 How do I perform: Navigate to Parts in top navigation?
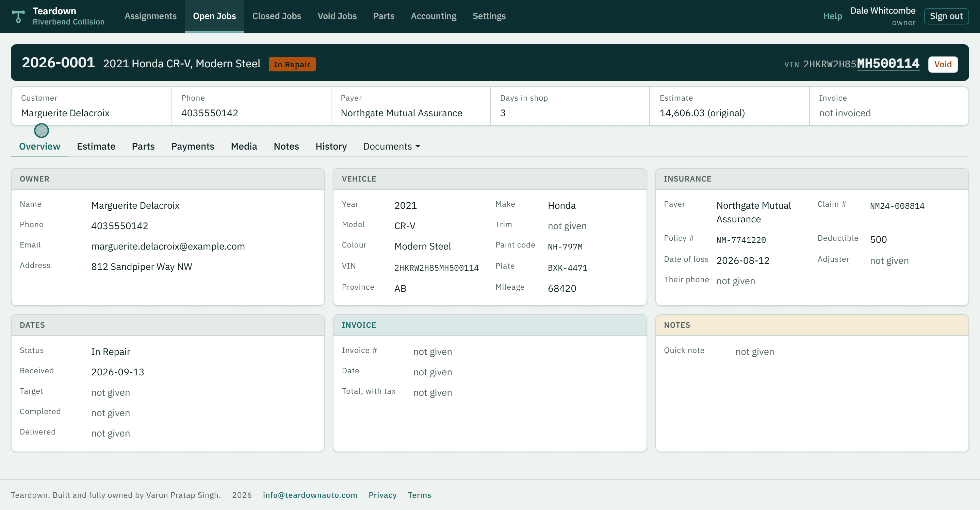(x=383, y=16)
